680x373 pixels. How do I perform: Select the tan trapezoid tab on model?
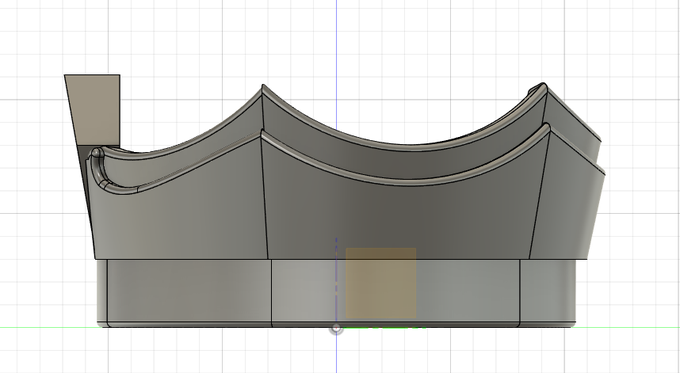point(94,110)
